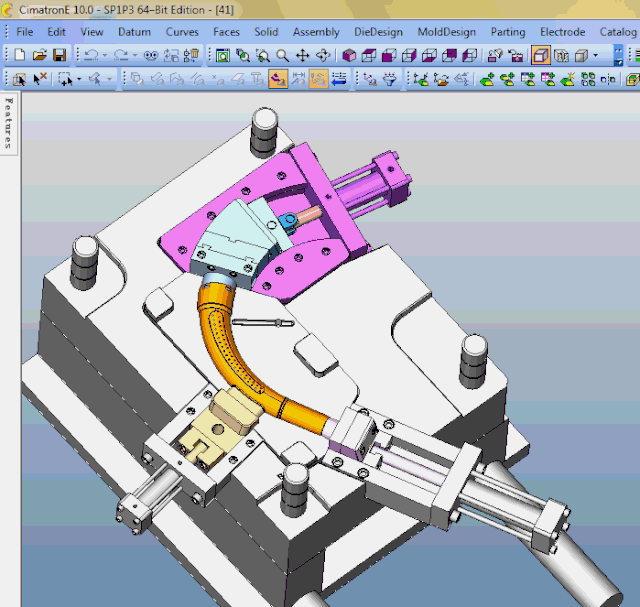
Task: Open the Electrode menu
Action: [562, 32]
